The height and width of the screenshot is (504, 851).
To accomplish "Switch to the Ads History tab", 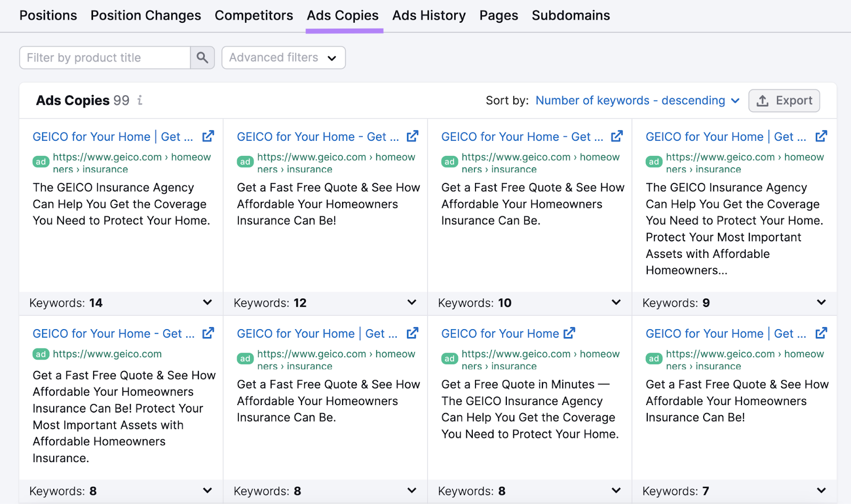I will tap(429, 15).
